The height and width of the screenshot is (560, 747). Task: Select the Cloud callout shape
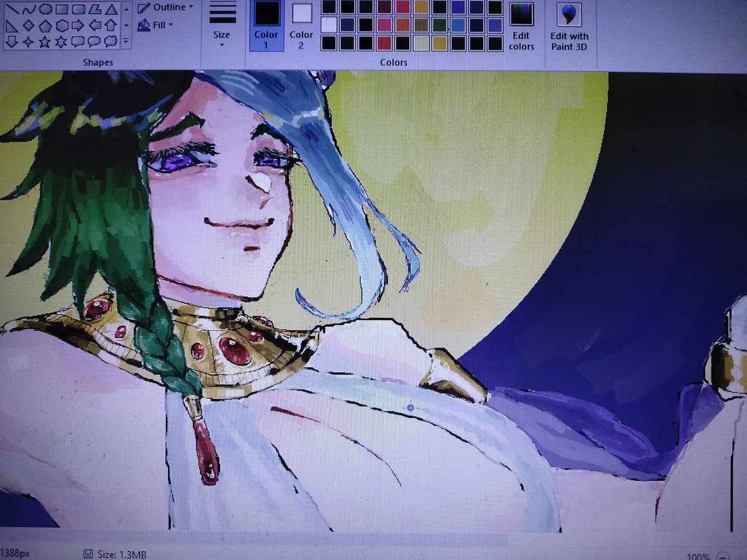(x=111, y=42)
